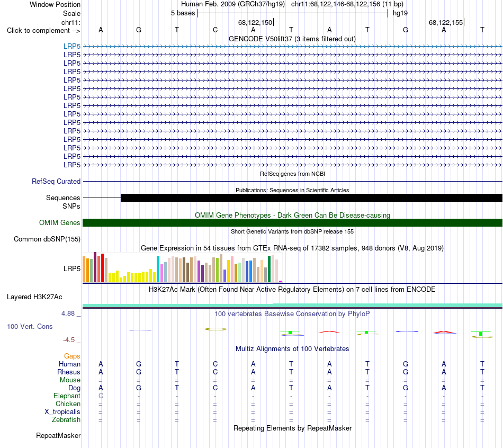
Task: Click the light-blue highlighted LRP5 transcript label
Action: (72, 47)
